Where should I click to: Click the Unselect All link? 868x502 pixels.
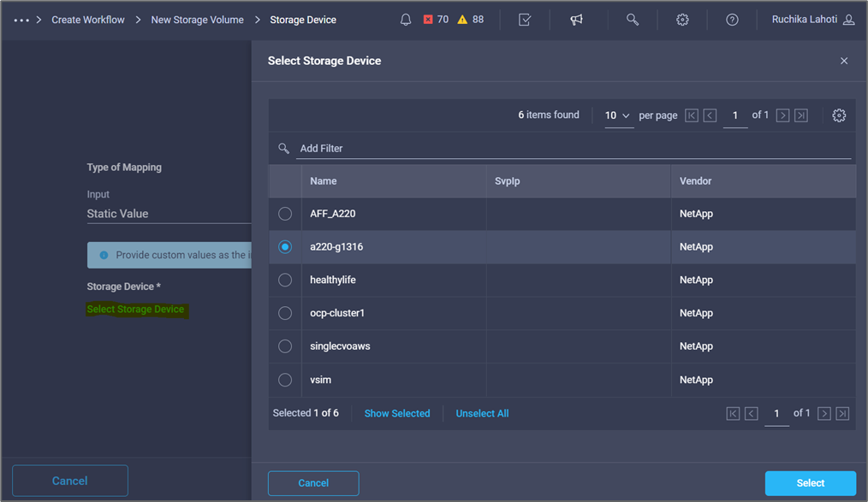point(482,413)
